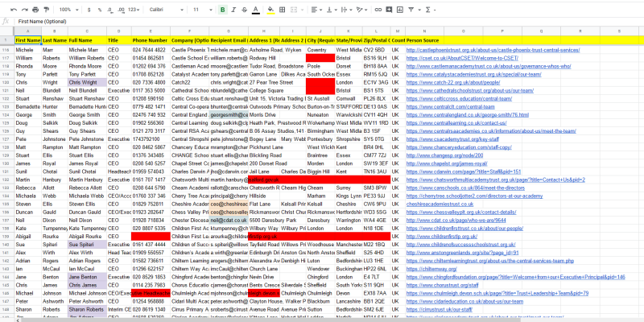Click the Catch22 company cell
Viewport: 644px width, 322px height.
click(190, 82)
